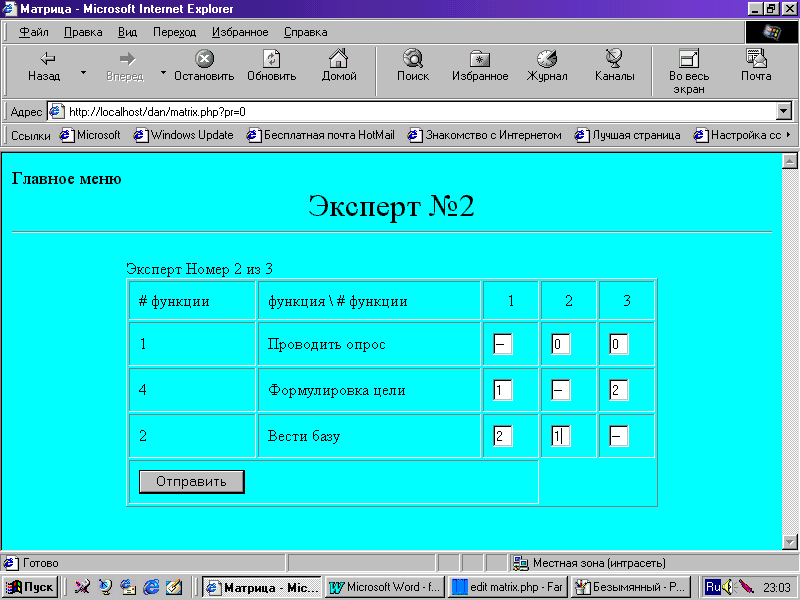Edit Вести базу column 1 field
Viewport: 800px width, 600px height.
[x=503, y=436]
